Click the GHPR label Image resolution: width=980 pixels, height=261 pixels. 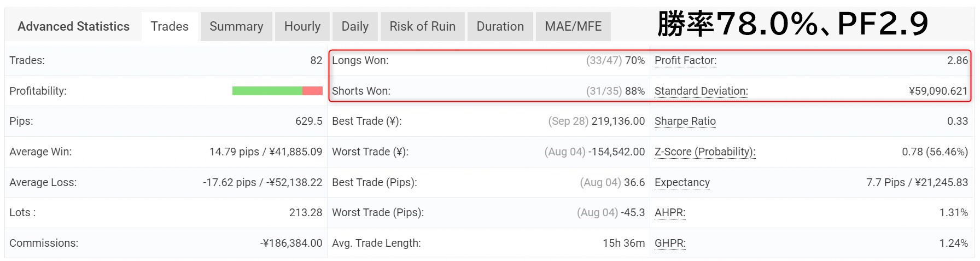pos(670,243)
